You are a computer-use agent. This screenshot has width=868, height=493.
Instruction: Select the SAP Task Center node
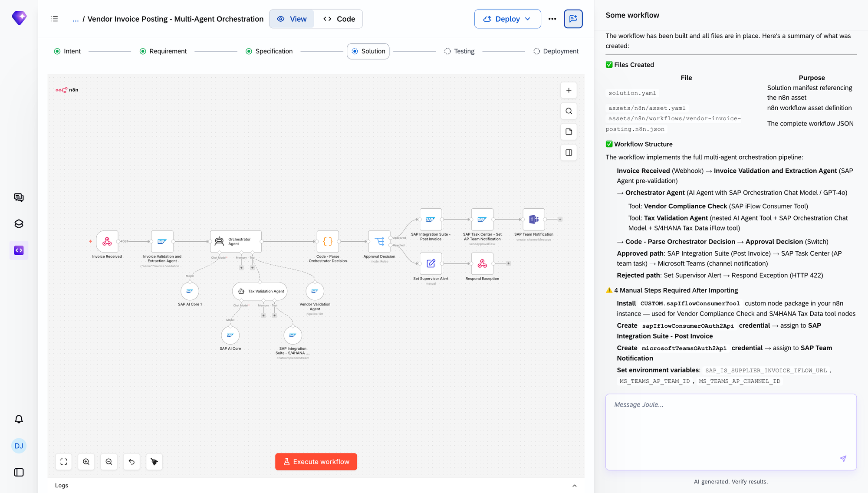tap(482, 220)
